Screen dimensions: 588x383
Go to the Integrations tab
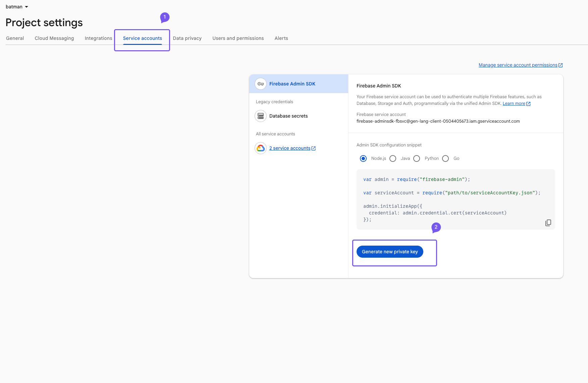98,38
